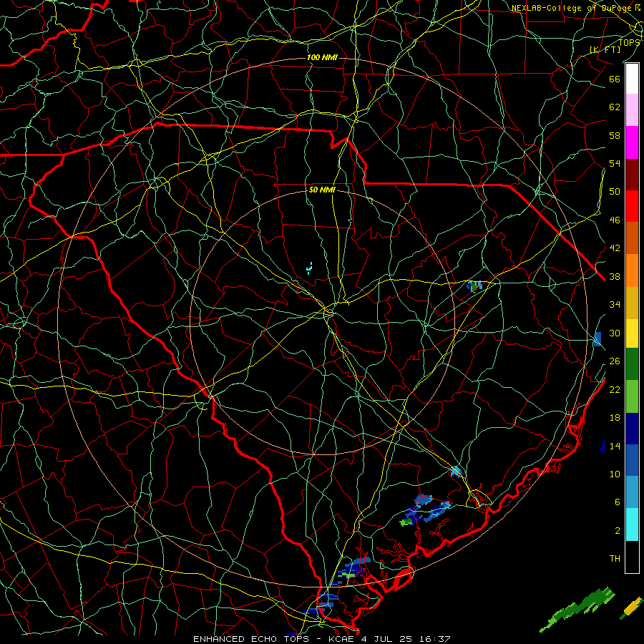Click the legend value '26'

[x=615, y=361]
